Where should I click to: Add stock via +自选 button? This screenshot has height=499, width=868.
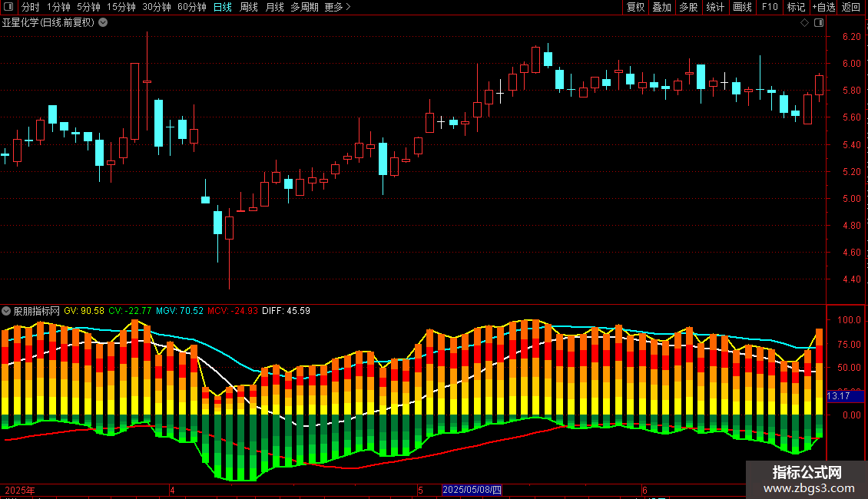tap(823, 7)
